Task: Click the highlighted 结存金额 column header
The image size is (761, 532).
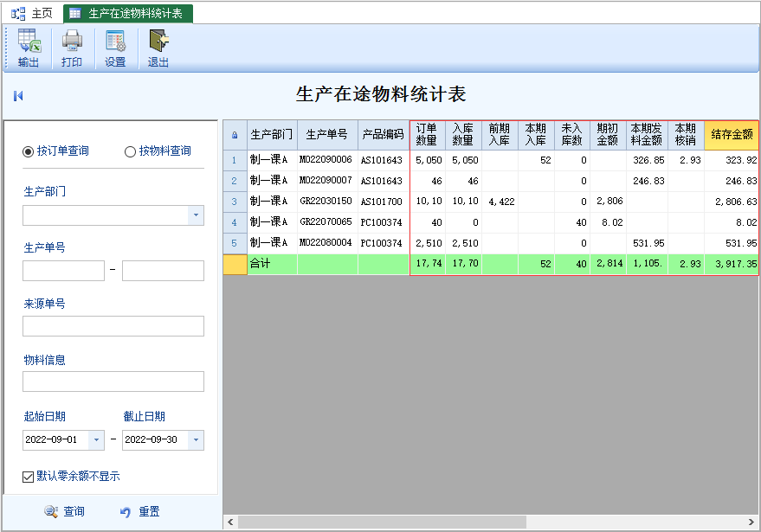Action: click(732, 135)
